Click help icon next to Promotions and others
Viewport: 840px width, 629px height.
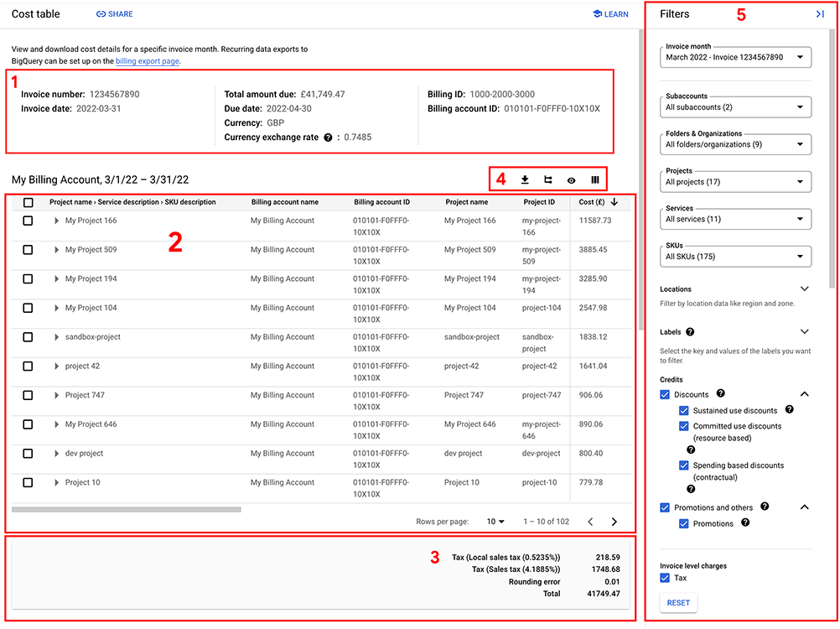coord(765,507)
